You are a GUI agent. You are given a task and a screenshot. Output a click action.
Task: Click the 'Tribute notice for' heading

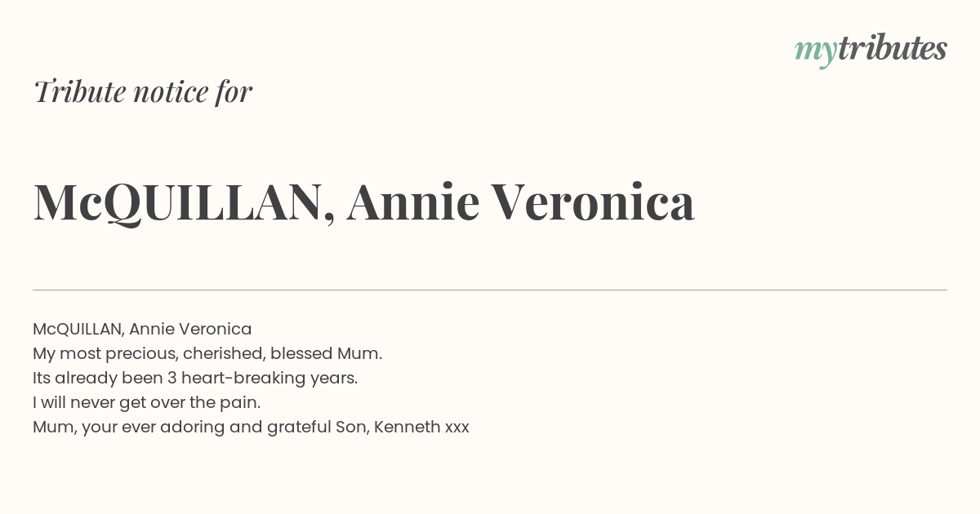(x=142, y=91)
